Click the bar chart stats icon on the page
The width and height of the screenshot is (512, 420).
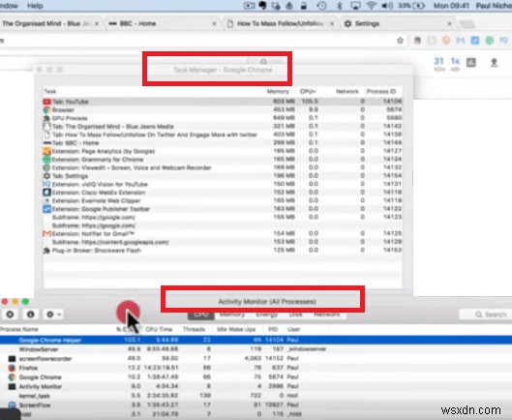coord(470,62)
